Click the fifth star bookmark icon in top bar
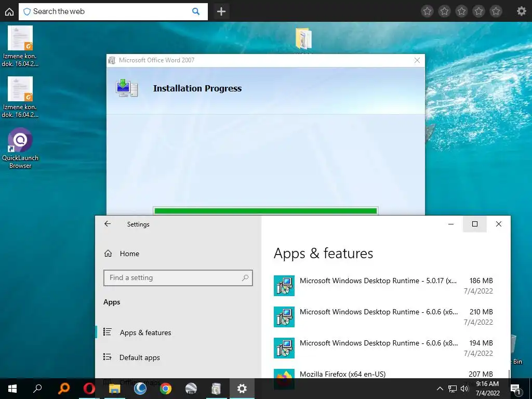Image resolution: width=532 pixels, height=399 pixels. (496, 11)
